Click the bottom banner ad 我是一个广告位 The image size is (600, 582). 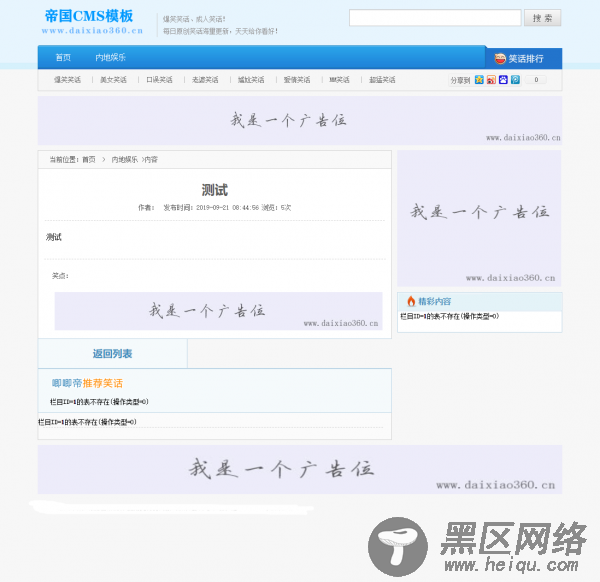(x=300, y=470)
